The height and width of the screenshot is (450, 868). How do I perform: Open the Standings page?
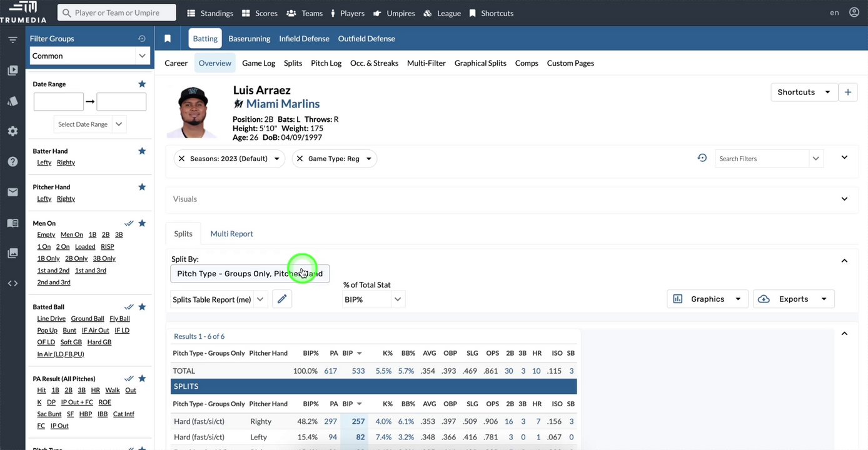click(x=210, y=13)
